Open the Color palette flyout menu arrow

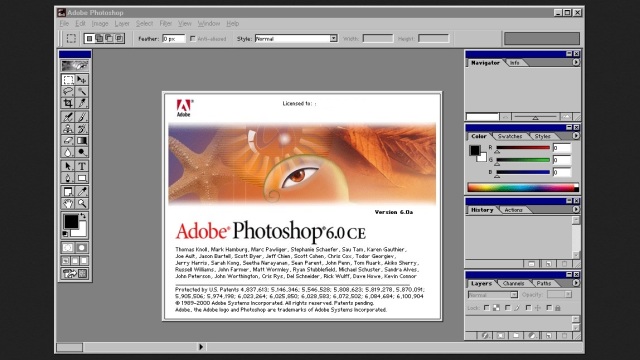pyautogui.click(x=576, y=136)
